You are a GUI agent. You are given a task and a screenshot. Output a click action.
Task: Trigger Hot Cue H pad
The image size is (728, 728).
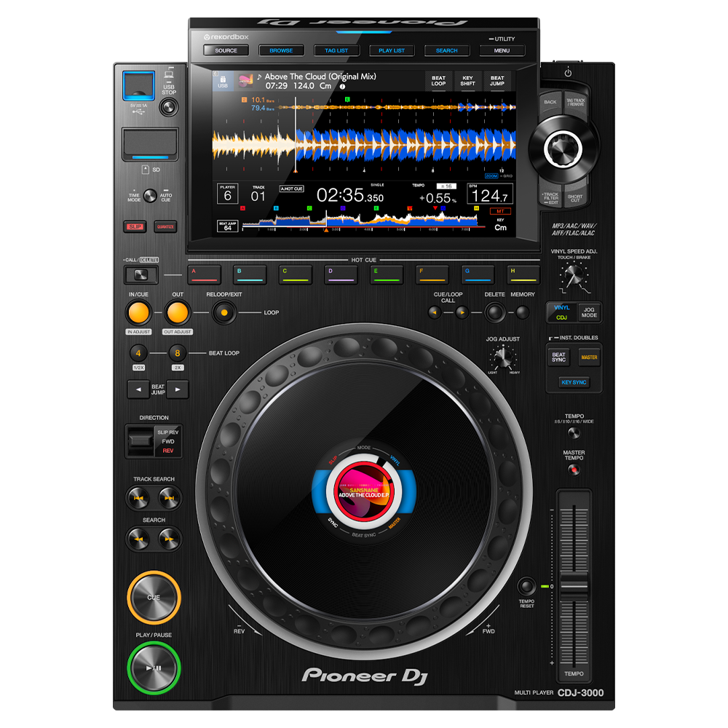point(523,274)
